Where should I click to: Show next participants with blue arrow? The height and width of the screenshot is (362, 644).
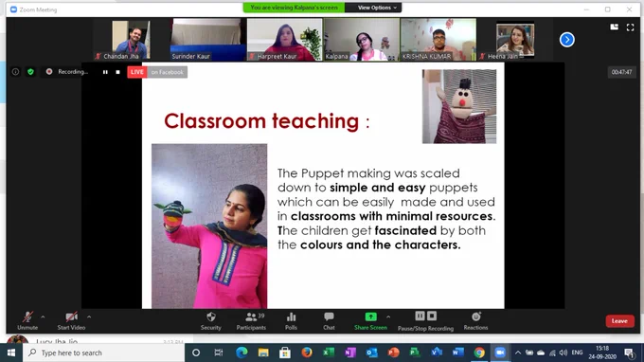(566, 40)
